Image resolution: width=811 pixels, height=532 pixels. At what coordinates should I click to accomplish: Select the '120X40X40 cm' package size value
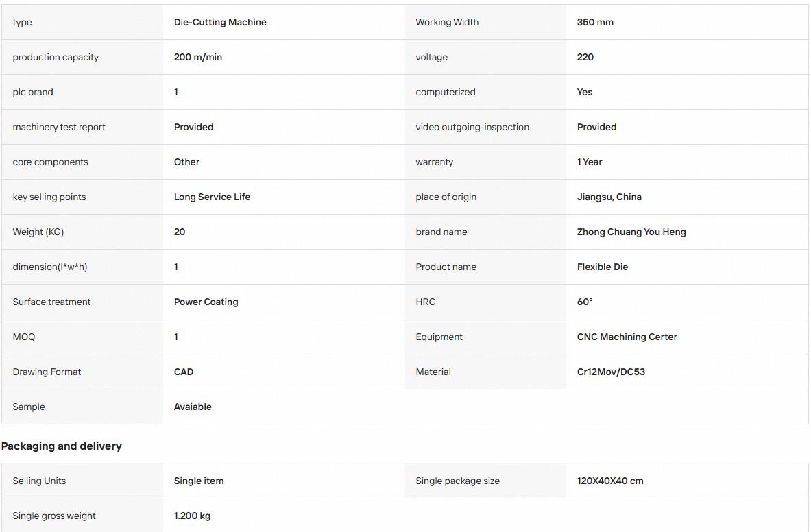point(610,481)
